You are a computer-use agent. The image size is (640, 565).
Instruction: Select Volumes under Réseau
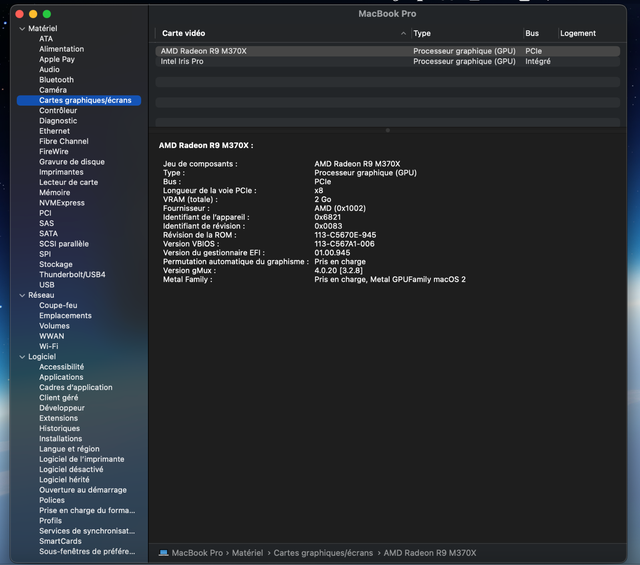pos(54,326)
